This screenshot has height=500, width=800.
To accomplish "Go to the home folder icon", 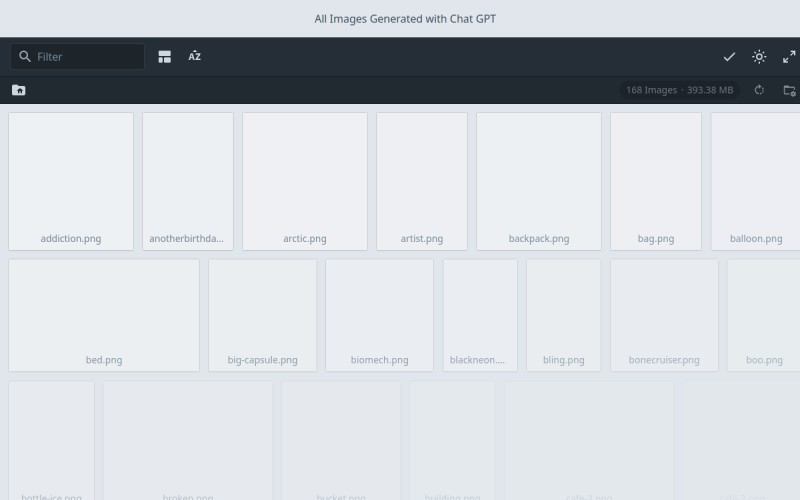I will (19, 90).
